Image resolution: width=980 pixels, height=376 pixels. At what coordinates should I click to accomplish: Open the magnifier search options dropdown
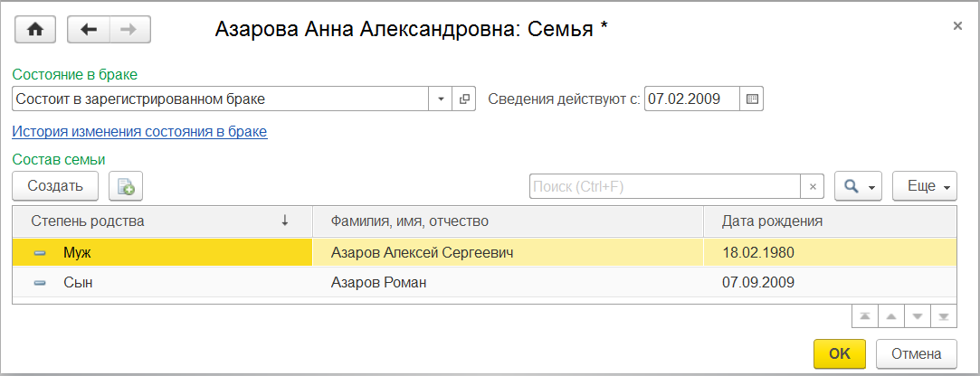pyautogui.click(x=858, y=186)
